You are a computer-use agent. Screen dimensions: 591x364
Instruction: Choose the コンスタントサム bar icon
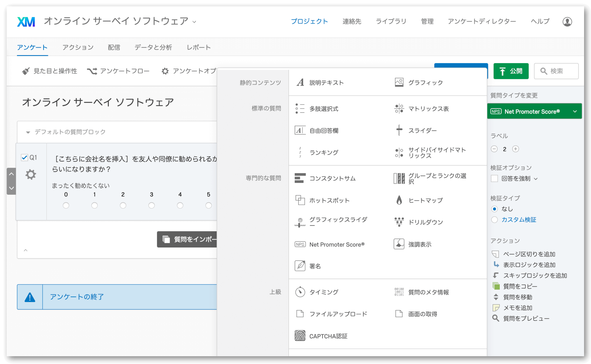[x=300, y=178]
